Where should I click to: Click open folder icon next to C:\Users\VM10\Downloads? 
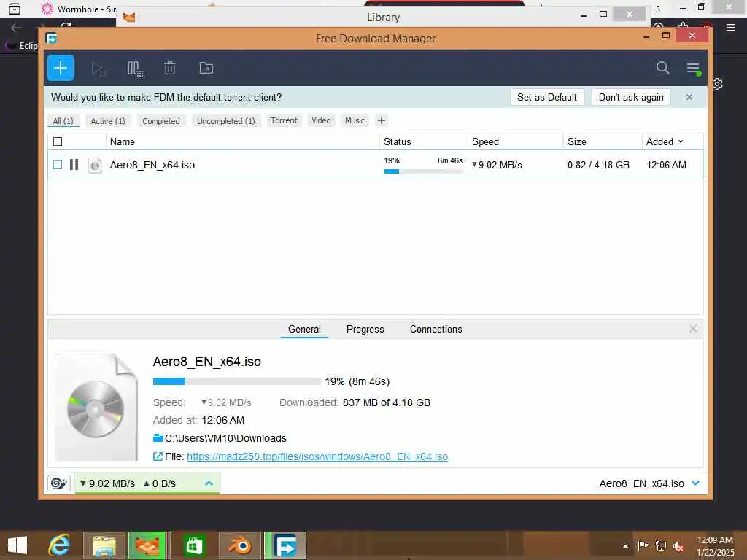pos(158,438)
